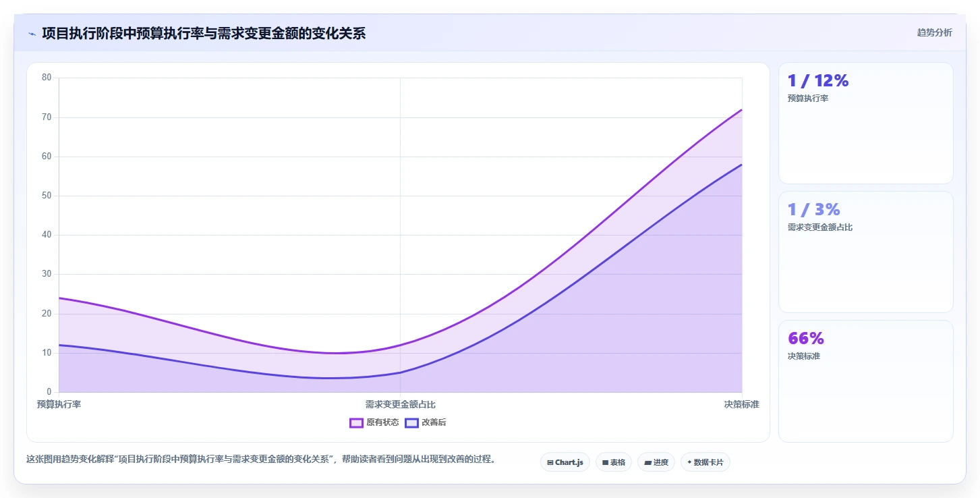Image resolution: width=980 pixels, height=498 pixels.
Task: Select the 1 / 12% 预算执行率 card
Action: coord(866,123)
